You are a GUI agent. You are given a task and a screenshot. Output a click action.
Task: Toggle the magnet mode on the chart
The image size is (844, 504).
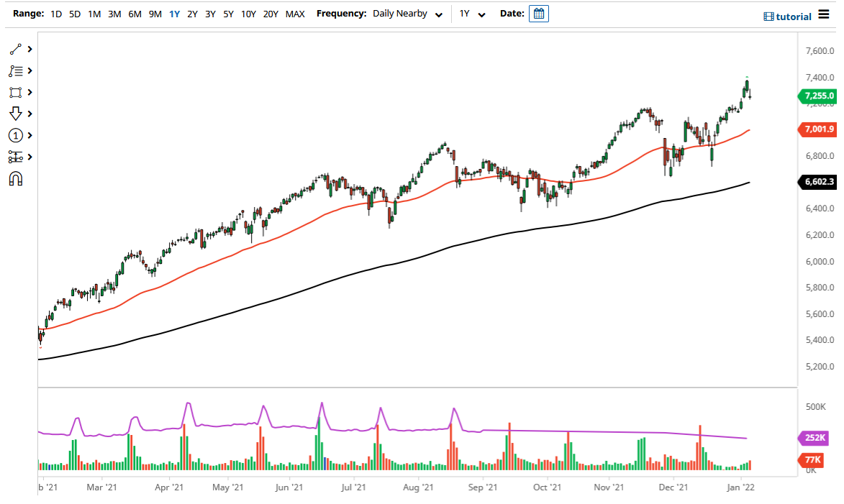coord(16,178)
